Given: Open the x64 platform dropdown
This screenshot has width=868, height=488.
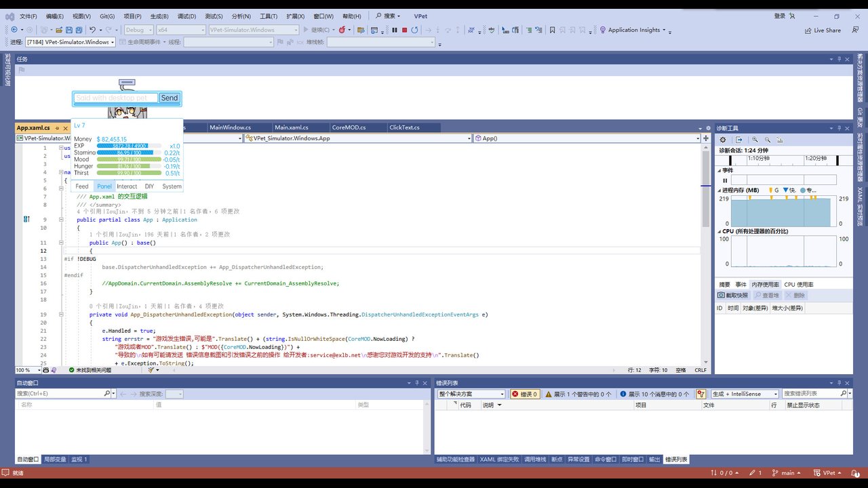Looking at the screenshot, I should pyautogui.click(x=180, y=30).
